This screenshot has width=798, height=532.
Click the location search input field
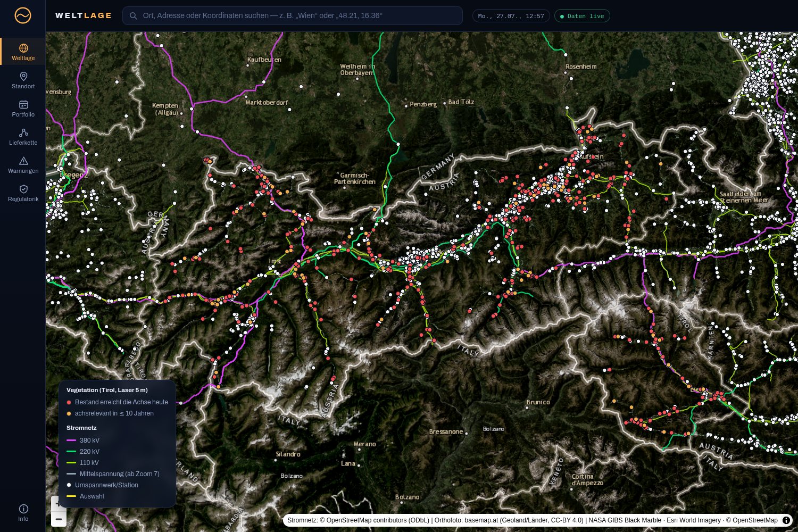[x=293, y=16]
